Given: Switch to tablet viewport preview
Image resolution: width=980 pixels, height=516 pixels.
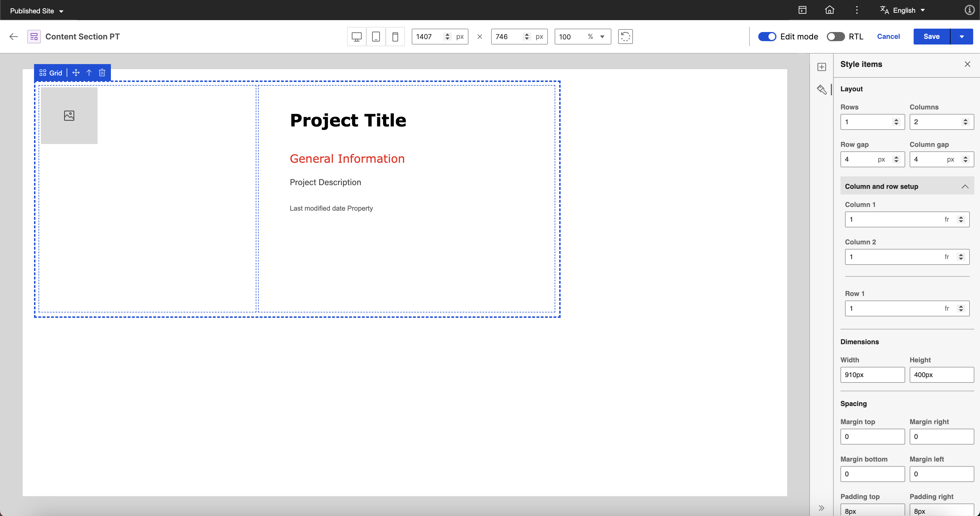Looking at the screenshot, I should tap(376, 37).
